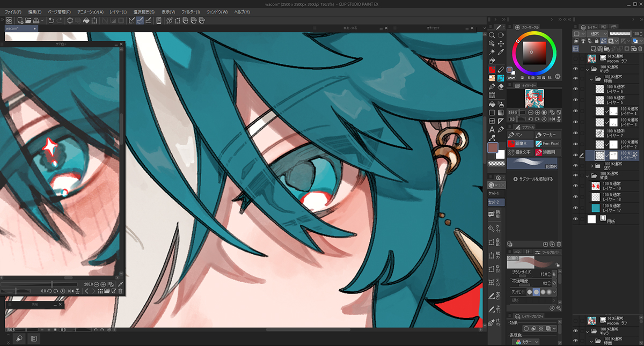Image resolution: width=644 pixels, height=346 pixels.
Task: Open the レイヤー(L) menu
Action: 118,12
